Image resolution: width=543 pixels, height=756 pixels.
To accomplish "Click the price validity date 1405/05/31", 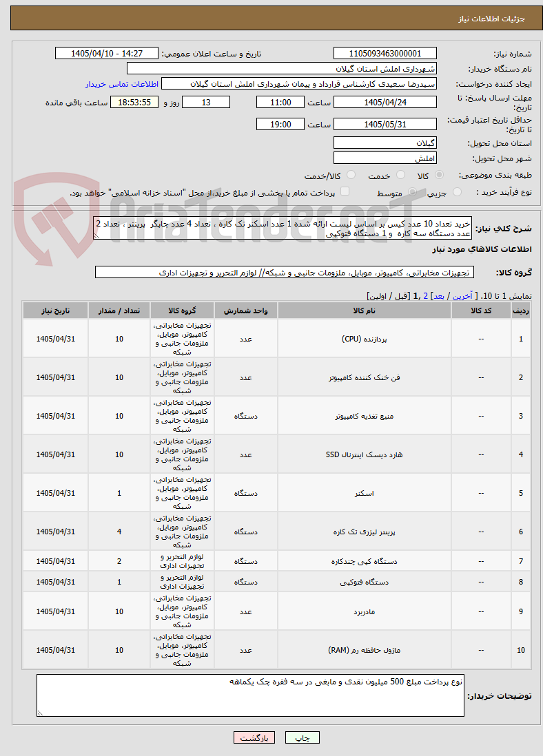I will (x=385, y=125).
